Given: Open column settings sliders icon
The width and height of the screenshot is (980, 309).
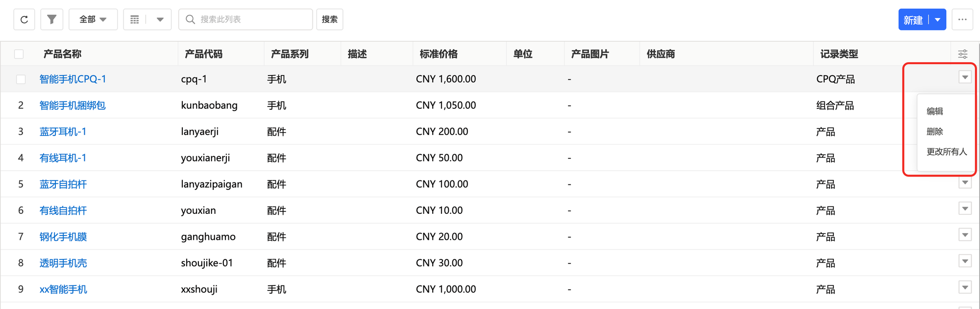Looking at the screenshot, I should pyautogui.click(x=962, y=54).
